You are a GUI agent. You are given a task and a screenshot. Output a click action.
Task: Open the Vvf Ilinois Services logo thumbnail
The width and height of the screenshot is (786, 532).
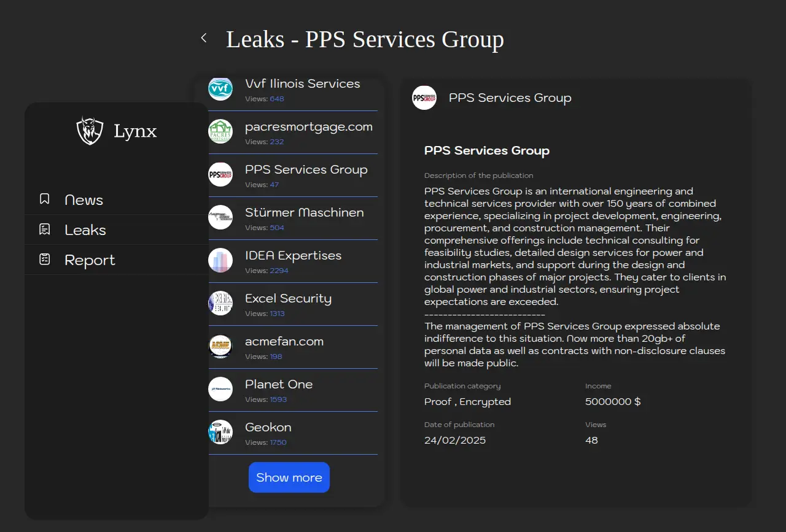(x=220, y=89)
